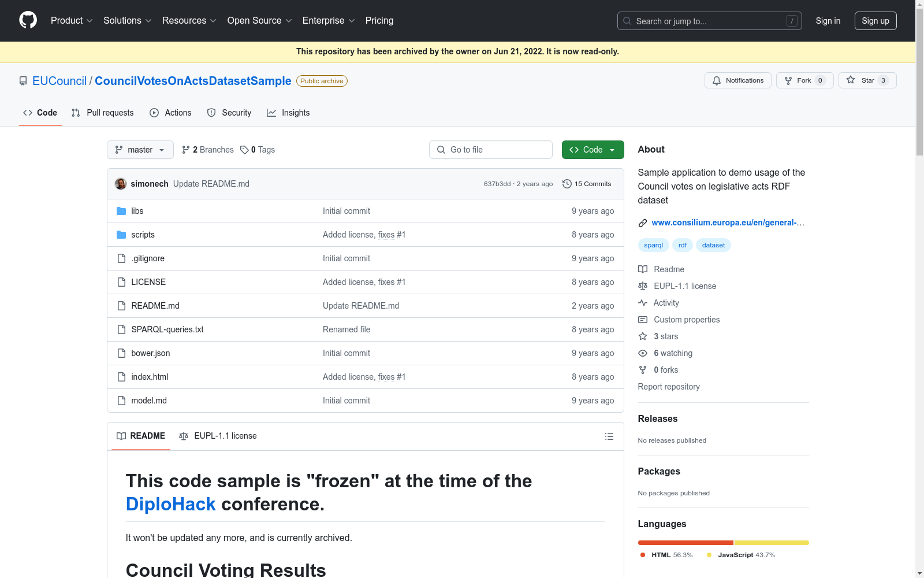Click the Search or jump to field
This screenshot has width=924, height=578.
click(x=710, y=21)
